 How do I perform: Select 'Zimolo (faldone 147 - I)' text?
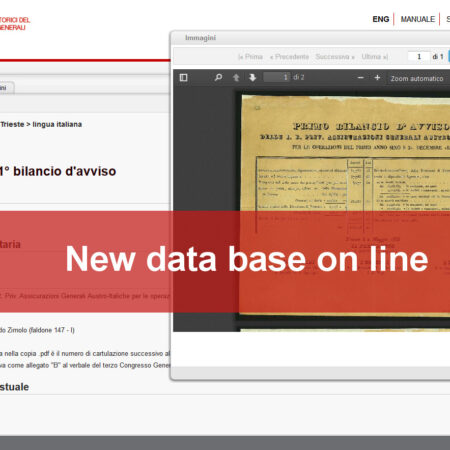pos(41,330)
